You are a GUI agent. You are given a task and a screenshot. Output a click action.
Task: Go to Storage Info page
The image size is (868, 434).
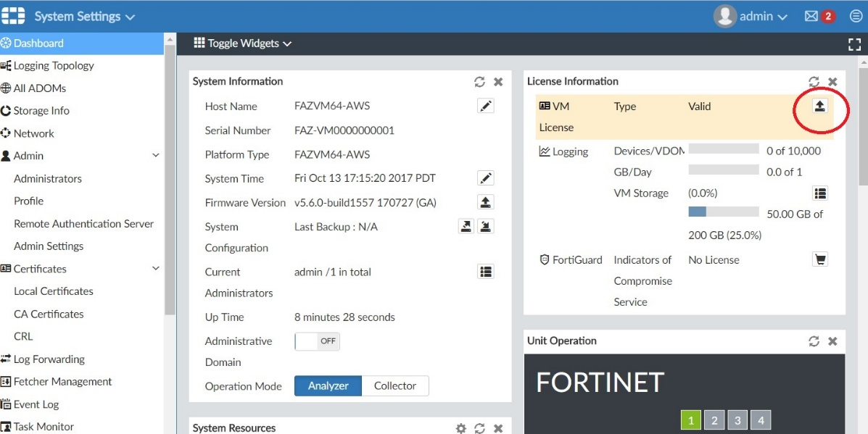coord(41,111)
